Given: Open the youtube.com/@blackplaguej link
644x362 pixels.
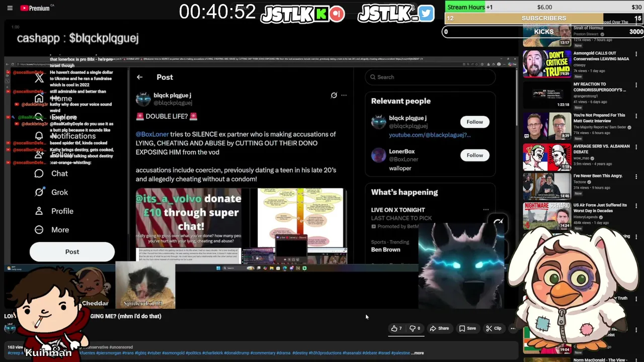Looking at the screenshot, I should [430, 135].
